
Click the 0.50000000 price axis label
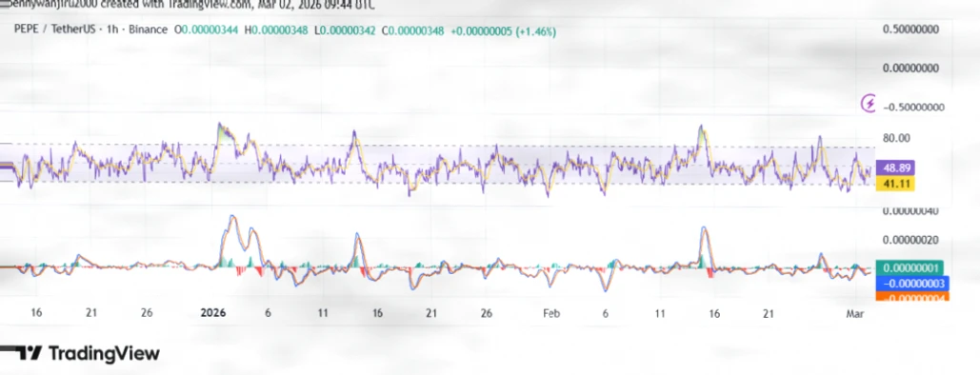coord(910,30)
